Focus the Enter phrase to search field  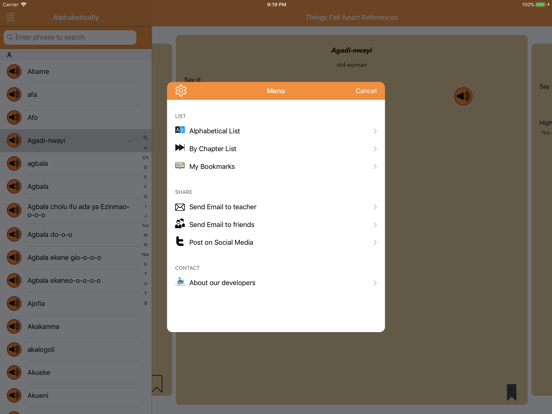70,37
